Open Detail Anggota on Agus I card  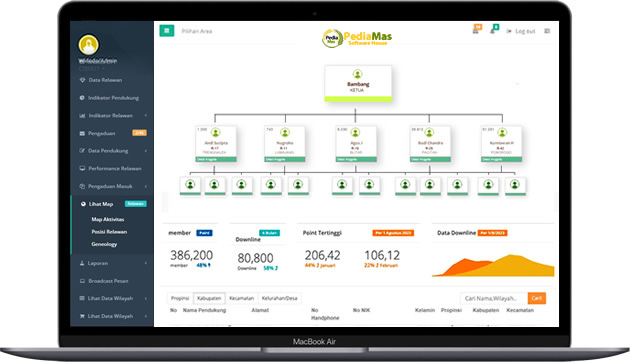point(356,160)
